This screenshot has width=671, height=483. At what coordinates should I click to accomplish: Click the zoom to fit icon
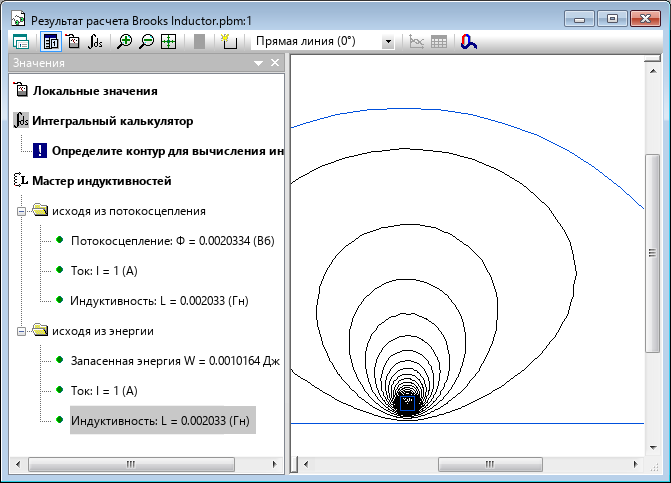[168, 41]
